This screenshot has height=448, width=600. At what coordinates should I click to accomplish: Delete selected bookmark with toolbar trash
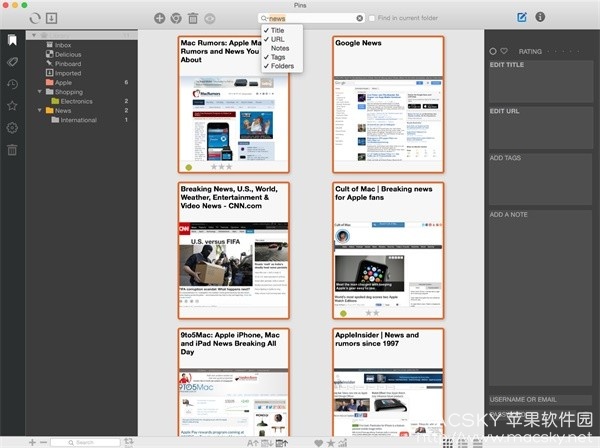193,18
